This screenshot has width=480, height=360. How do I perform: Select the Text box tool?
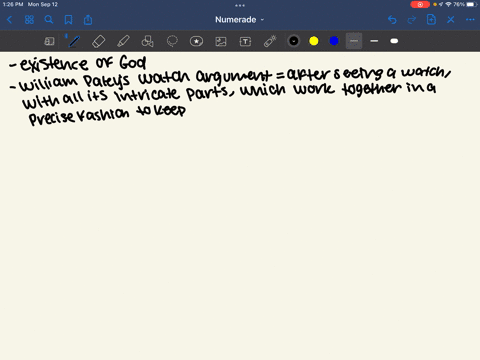click(x=245, y=41)
